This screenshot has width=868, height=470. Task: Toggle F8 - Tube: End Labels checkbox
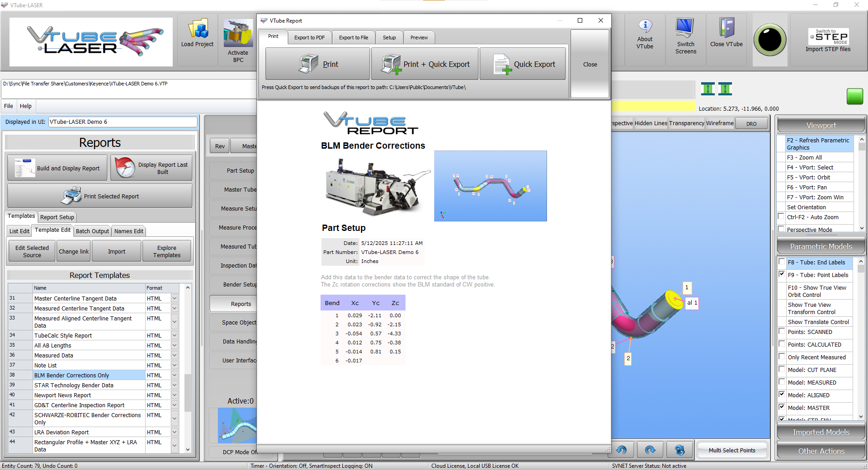(x=782, y=262)
